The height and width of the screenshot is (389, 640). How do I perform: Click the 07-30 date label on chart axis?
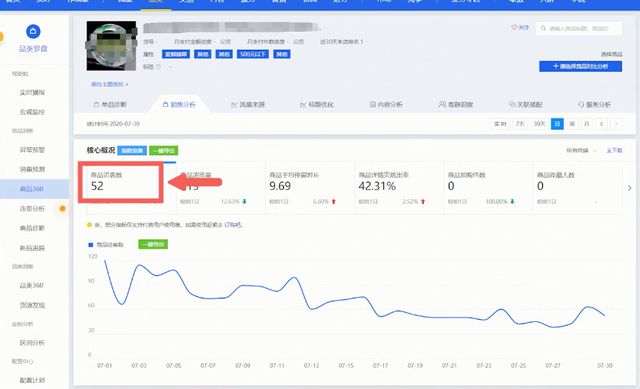click(x=605, y=365)
